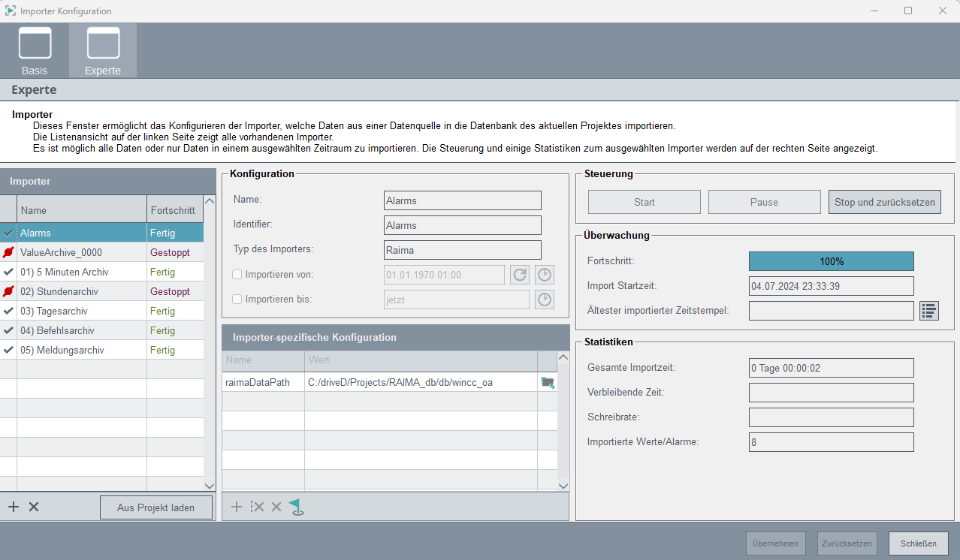Screen dimensions: 960x560
Task: Click the list icon next to Ältester importierter Zeitstempel
Action: point(929,311)
